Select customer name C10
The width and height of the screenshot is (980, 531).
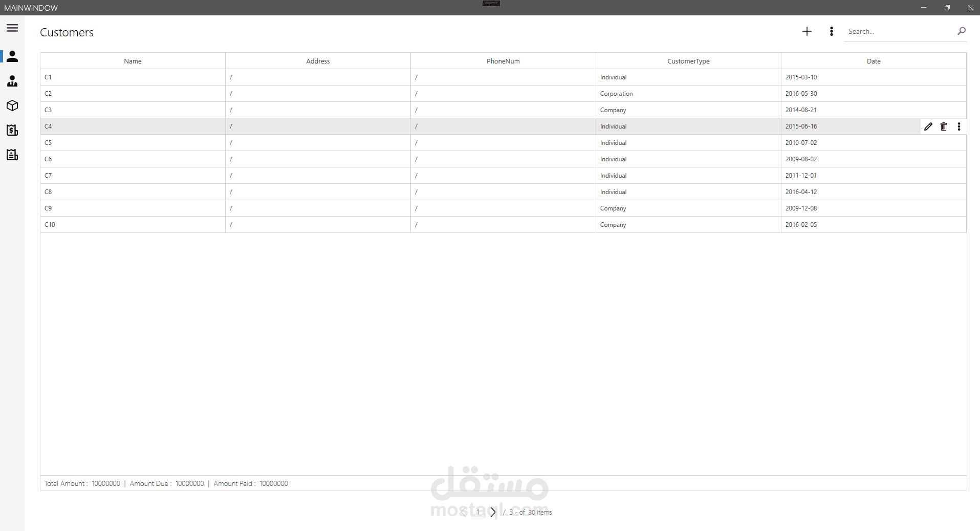50,225
